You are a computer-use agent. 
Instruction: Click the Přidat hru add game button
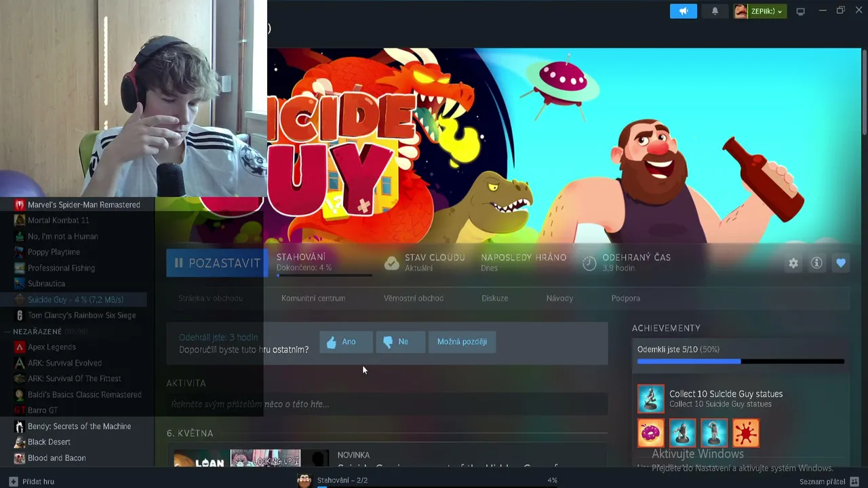click(31, 481)
